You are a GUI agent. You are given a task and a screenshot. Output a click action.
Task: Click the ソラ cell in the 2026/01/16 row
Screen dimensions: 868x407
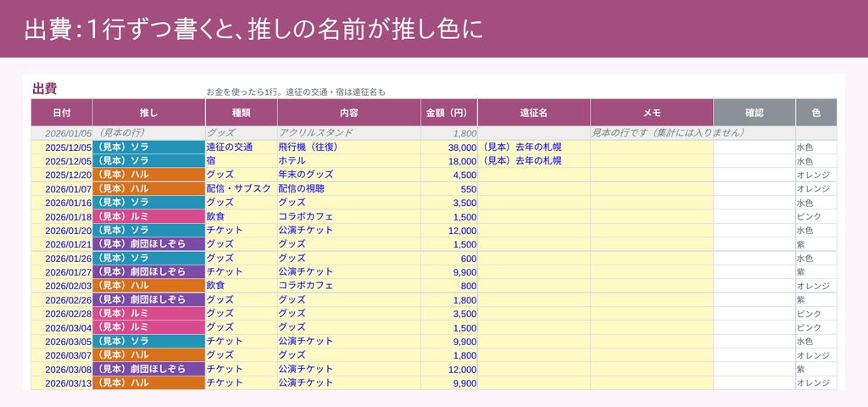click(x=149, y=203)
